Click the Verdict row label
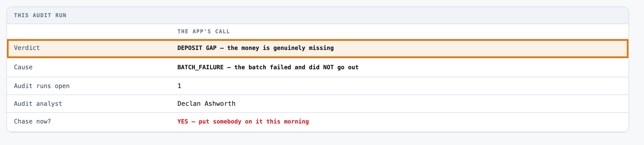The width and height of the screenshot is (644, 145). (27, 48)
